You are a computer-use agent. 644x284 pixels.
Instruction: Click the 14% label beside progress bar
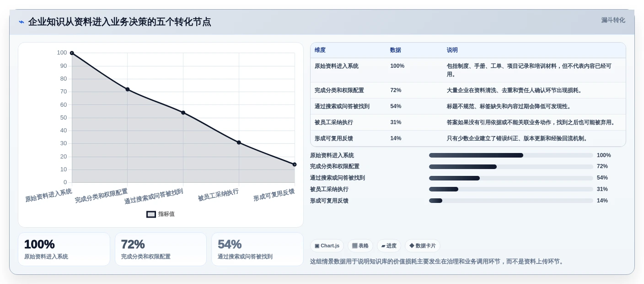pyautogui.click(x=602, y=201)
